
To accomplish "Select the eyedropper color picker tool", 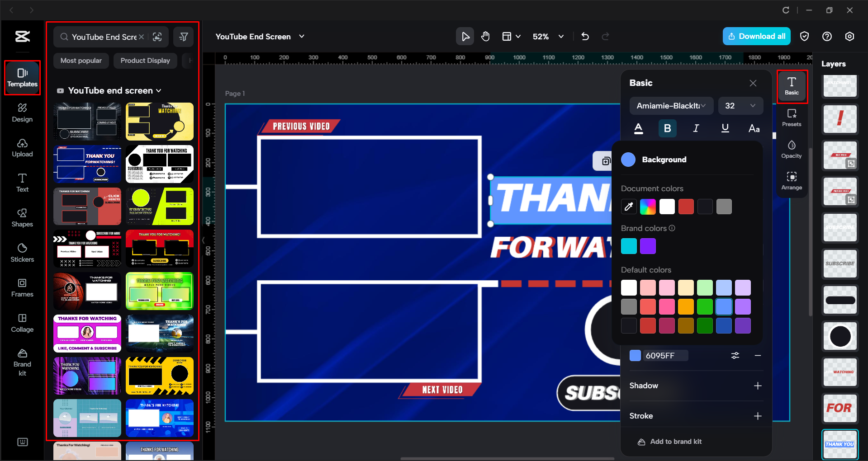I will pos(628,207).
